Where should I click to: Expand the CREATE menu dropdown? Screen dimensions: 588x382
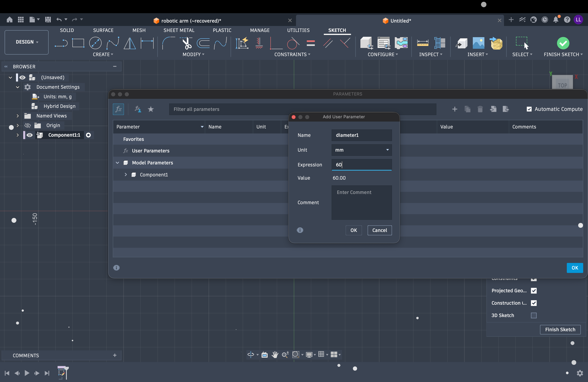pyautogui.click(x=103, y=55)
